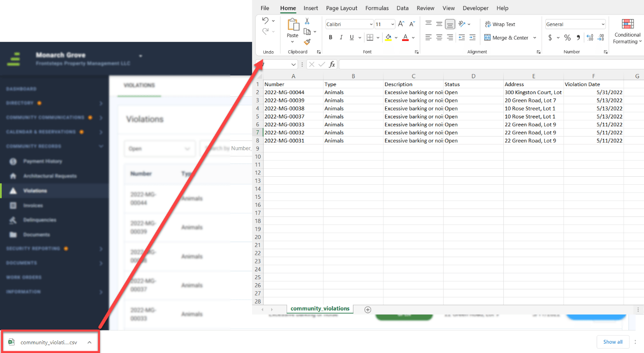This screenshot has height=353, width=644.
Task: Expand the Monarch Grove community dropdown
Action: [140, 56]
